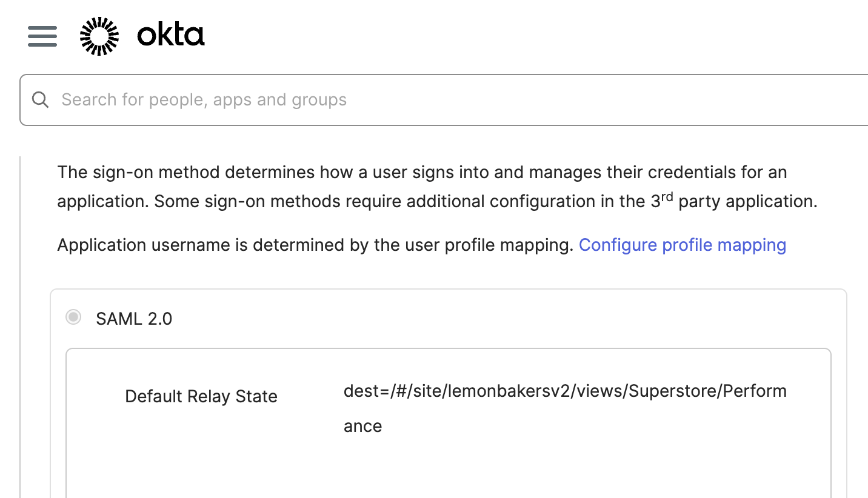Viewport: 868px width, 498px height.
Task: Open the hamburger navigation menu
Action: tap(42, 36)
